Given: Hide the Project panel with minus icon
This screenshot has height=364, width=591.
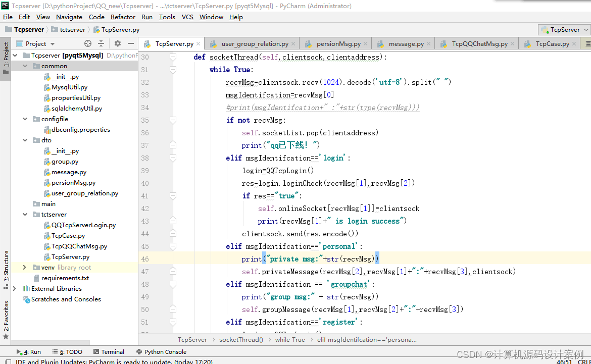Looking at the screenshot, I should click(x=130, y=43).
